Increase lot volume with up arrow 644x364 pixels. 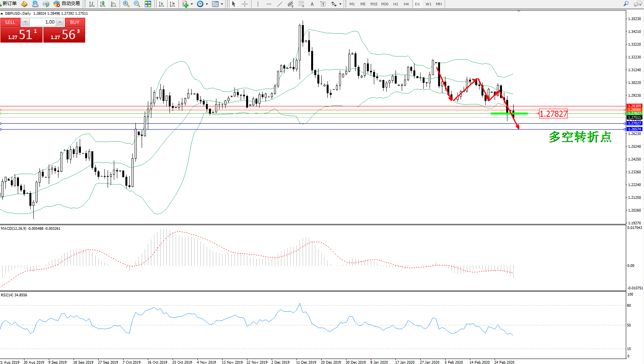(60, 22)
